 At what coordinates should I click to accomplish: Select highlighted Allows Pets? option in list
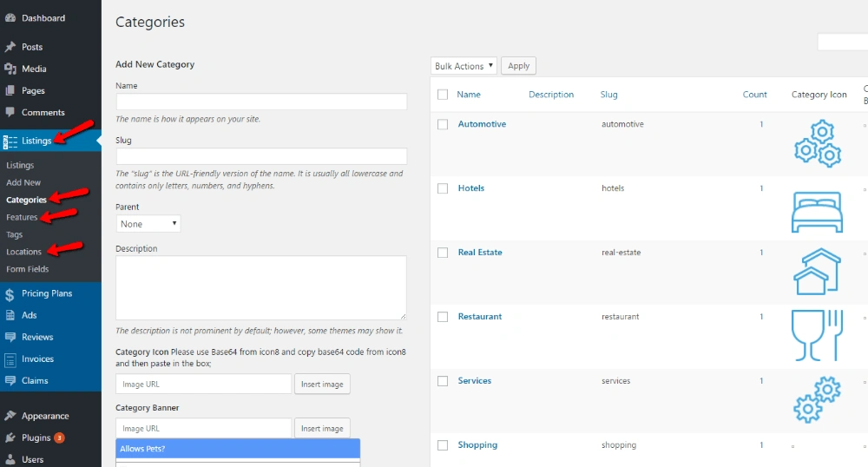(238, 449)
